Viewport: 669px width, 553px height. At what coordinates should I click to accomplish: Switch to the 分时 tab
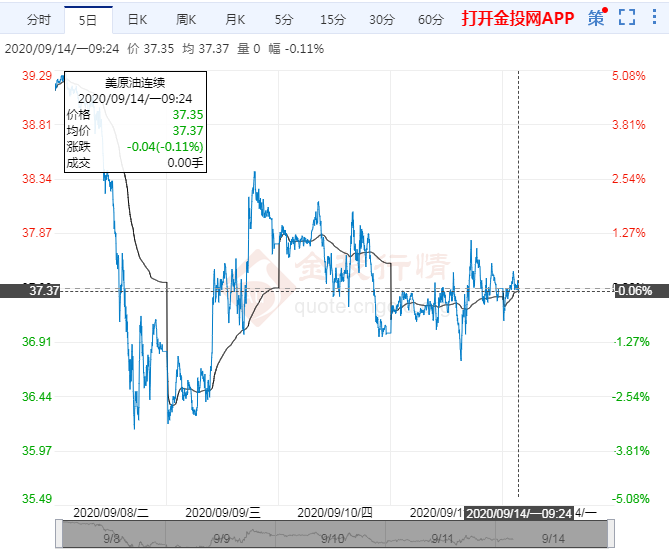38,19
